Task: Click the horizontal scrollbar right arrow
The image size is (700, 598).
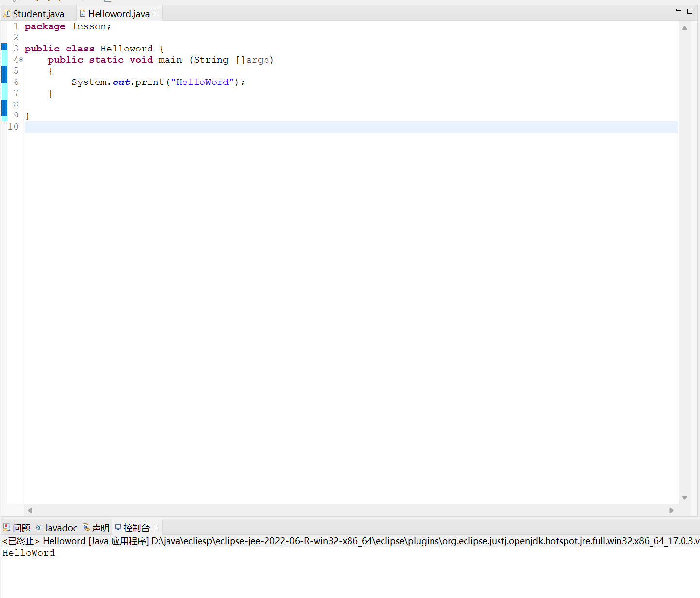Action: click(672, 510)
